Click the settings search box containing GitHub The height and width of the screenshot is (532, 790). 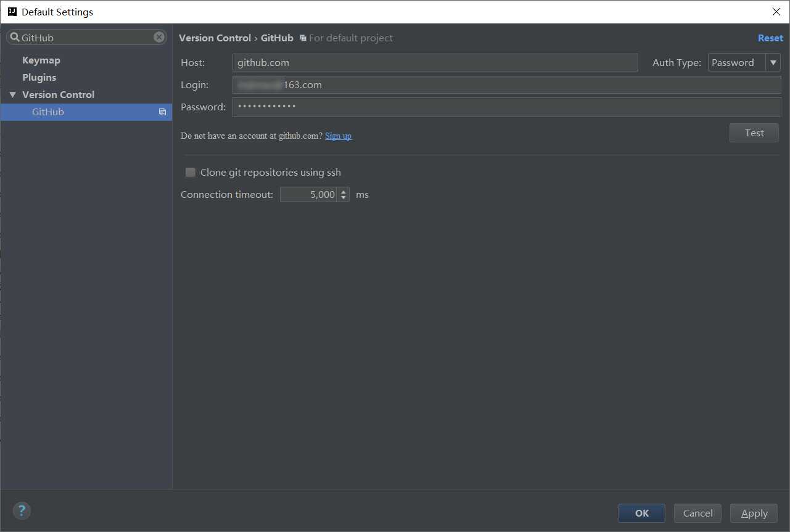pyautogui.click(x=86, y=37)
